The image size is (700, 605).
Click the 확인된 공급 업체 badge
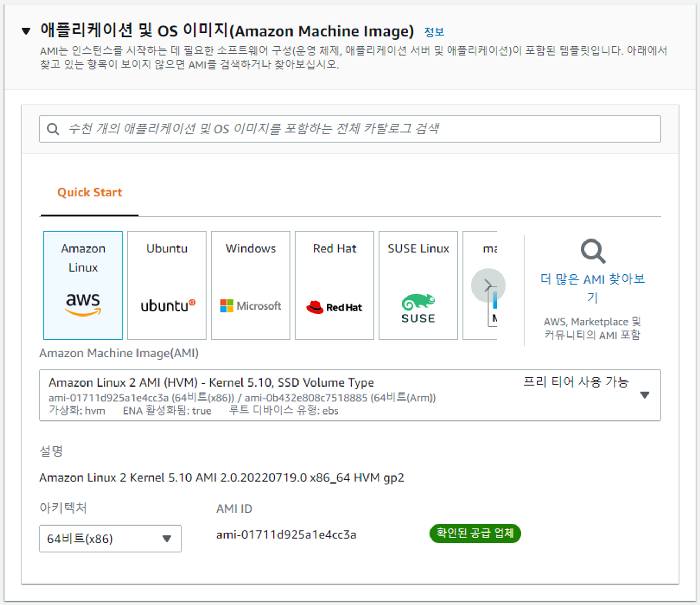[x=475, y=533]
